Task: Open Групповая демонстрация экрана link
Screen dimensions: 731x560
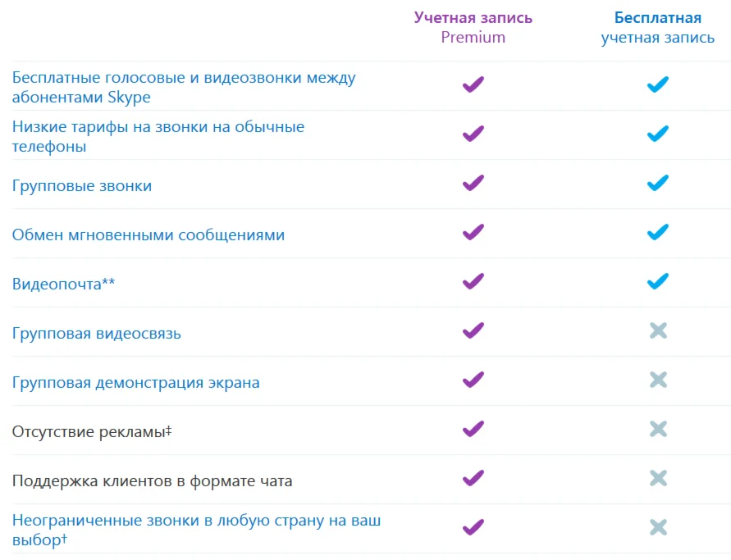Action: 135,383
